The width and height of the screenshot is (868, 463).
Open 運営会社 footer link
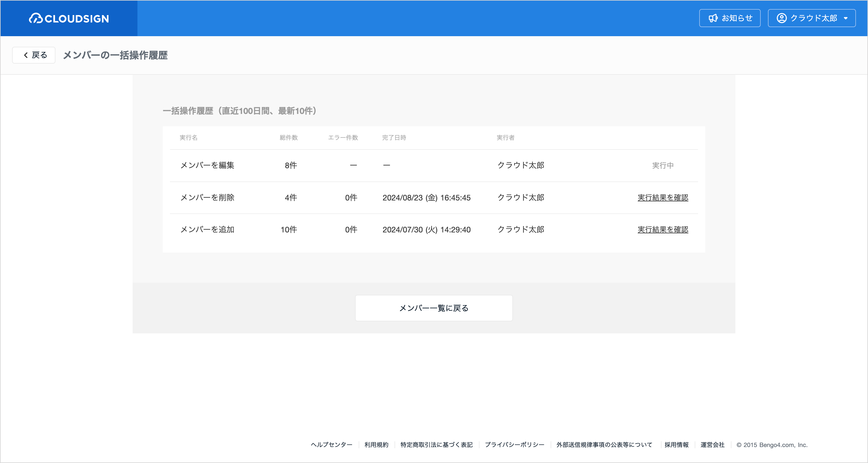pyautogui.click(x=713, y=445)
